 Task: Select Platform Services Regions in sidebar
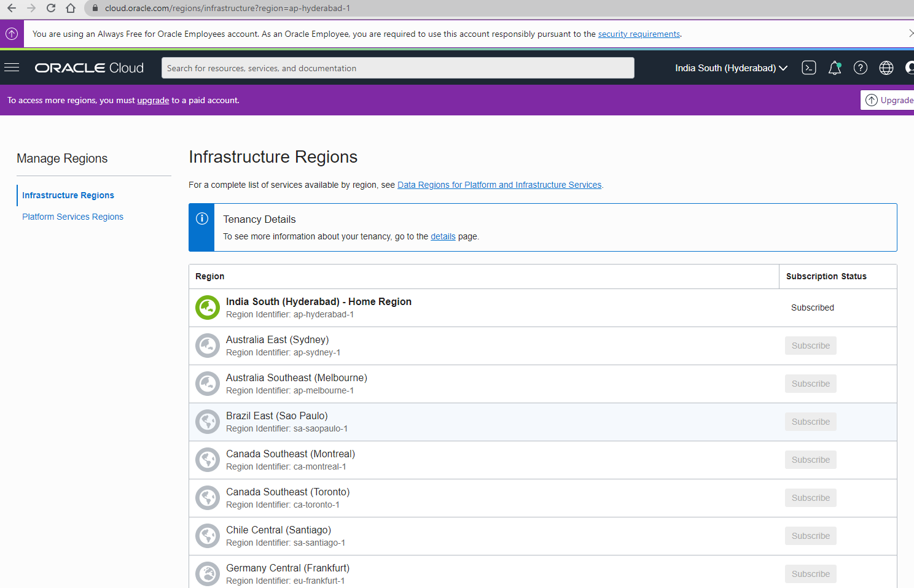tap(72, 217)
